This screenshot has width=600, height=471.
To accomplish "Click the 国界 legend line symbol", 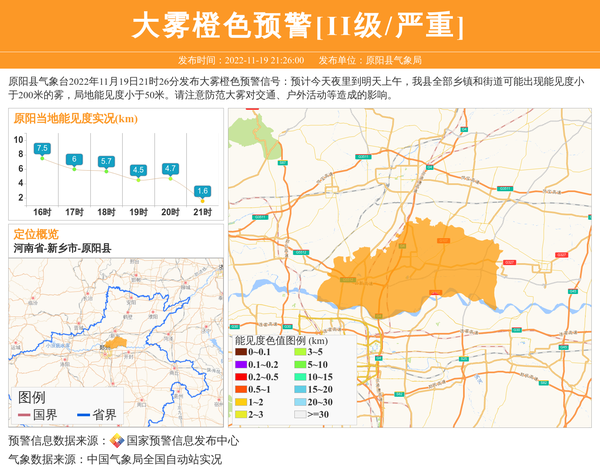I will (x=25, y=414).
